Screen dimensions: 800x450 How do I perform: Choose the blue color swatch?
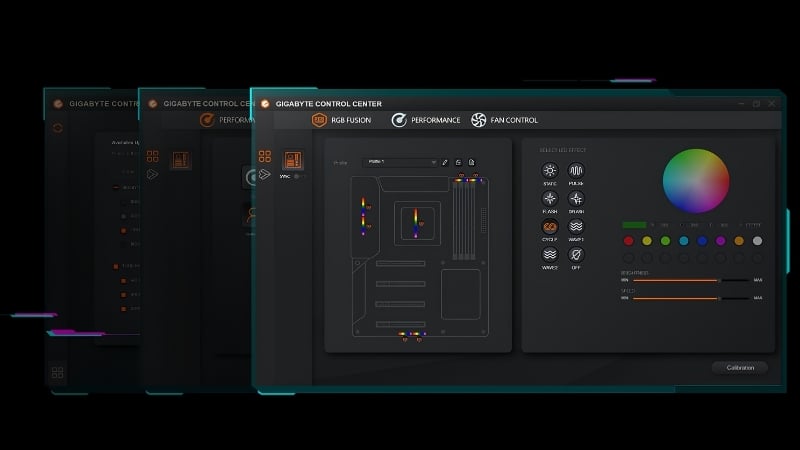pyautogui.click(x=702, y=241)
